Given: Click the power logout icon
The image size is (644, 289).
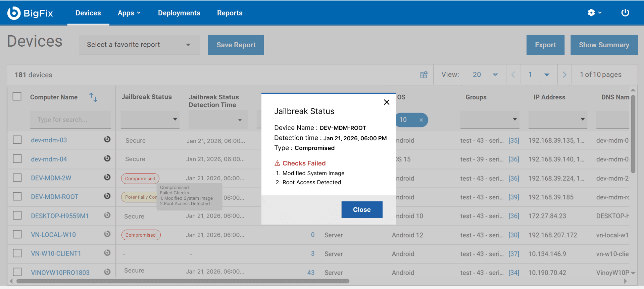Looking at the screenshot, I should tap(625, 13).
